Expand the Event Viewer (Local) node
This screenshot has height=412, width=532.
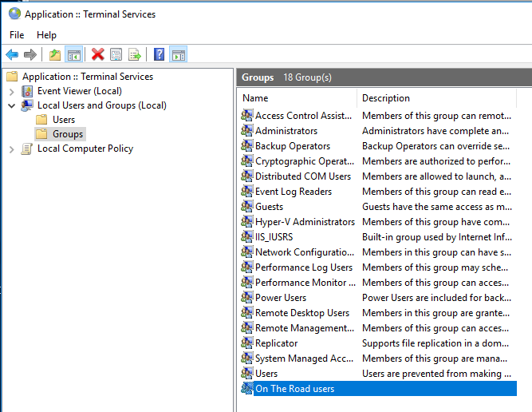point(11,91)
